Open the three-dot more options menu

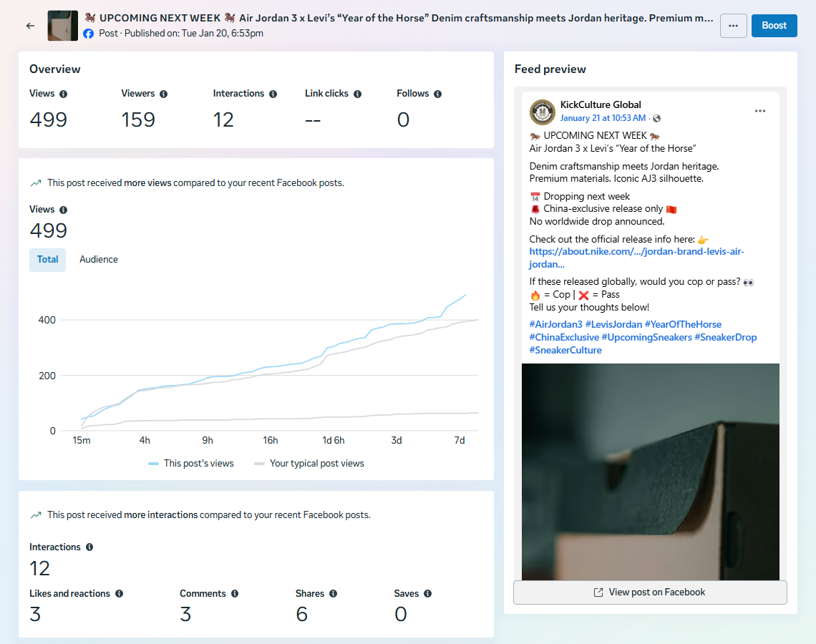click(733, 26)
